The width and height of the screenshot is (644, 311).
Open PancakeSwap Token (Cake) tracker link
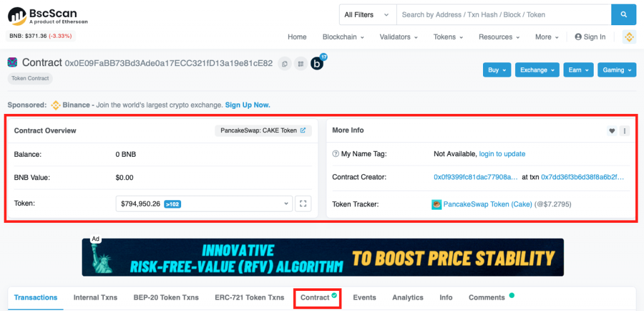[487, 204]
